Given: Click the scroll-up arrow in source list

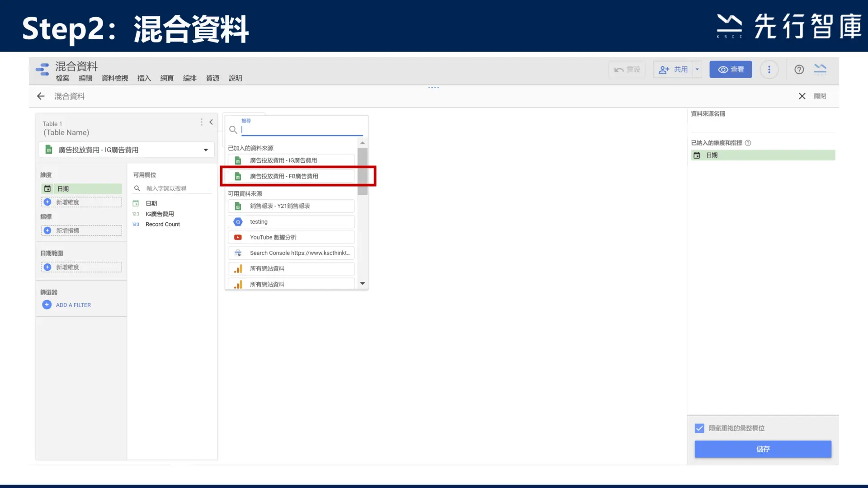Looking at the screenshot, I should tap(363, 143).
